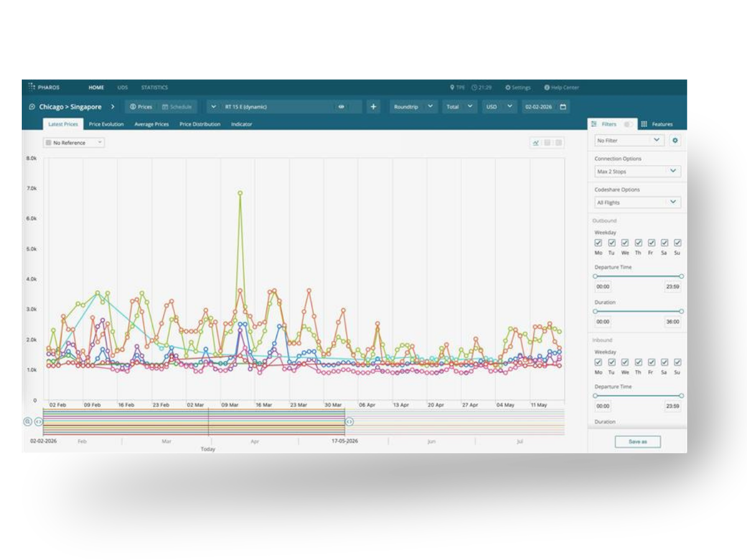Open the STATISTICS menu item
The height and width of the screenshot is (560, 747).
pyautogui.click(x=154, y=88)
